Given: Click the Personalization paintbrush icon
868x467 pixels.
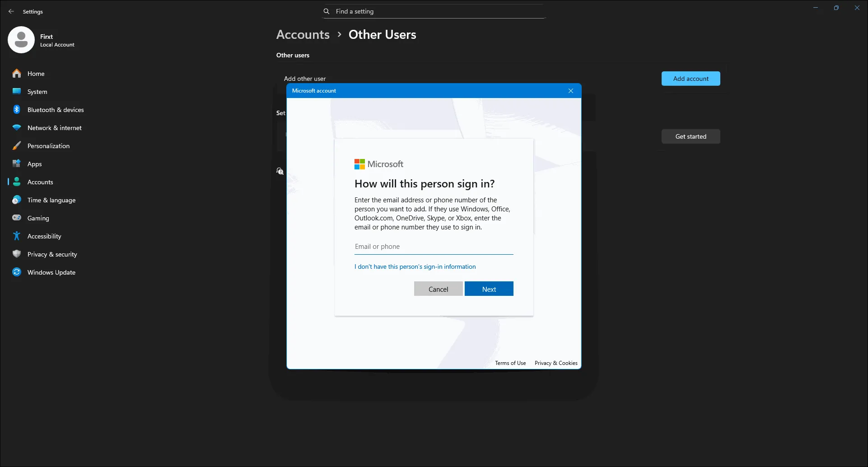Looking at the screenshot, I should [x=17, y=146].
